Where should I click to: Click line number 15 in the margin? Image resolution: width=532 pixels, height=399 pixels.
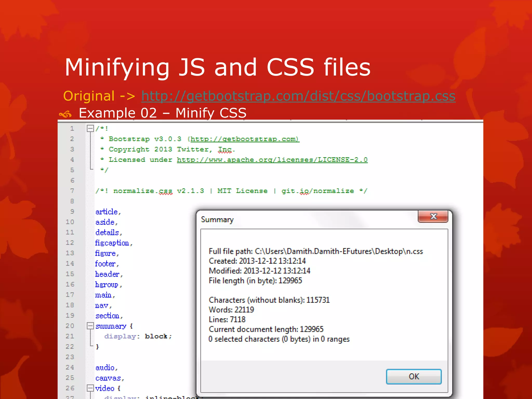(x=70, y=274)
